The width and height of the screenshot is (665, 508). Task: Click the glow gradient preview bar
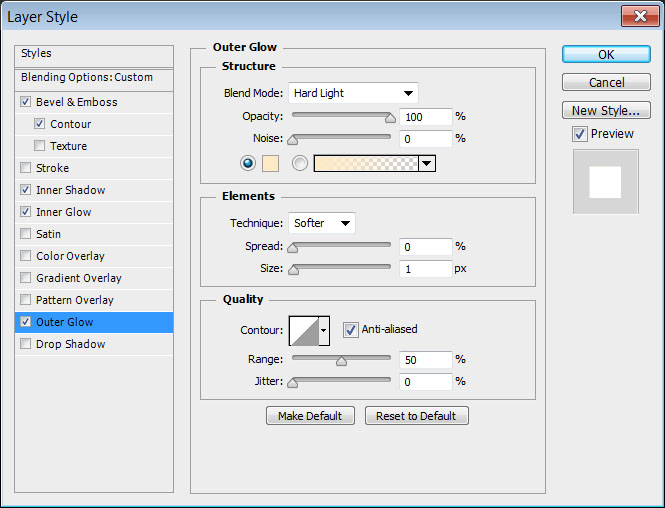[366, 164]
